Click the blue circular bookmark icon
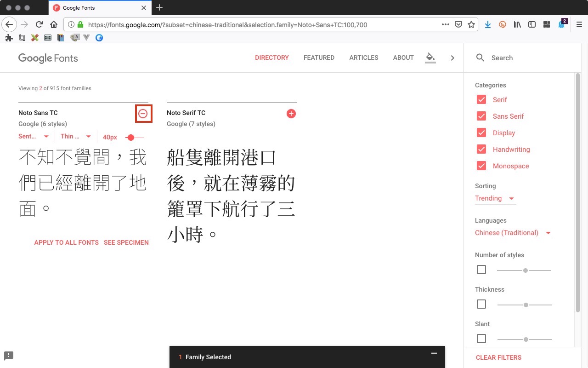The width and height of the screenshot is (588, 368). [x=99, y=38]
